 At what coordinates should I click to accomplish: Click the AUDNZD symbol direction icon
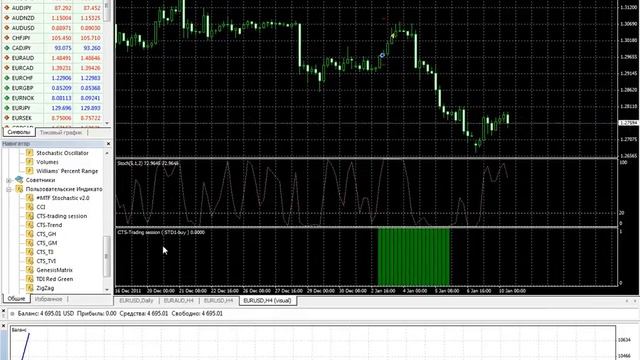click(6, 18)
